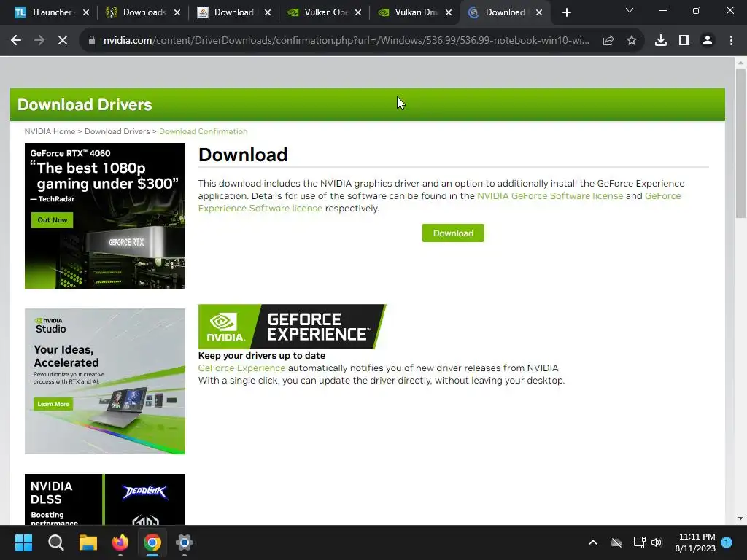The width and height of the screenshot is (747, 560).
Task: Show hidden system tray icons
Action: [593, 542]
